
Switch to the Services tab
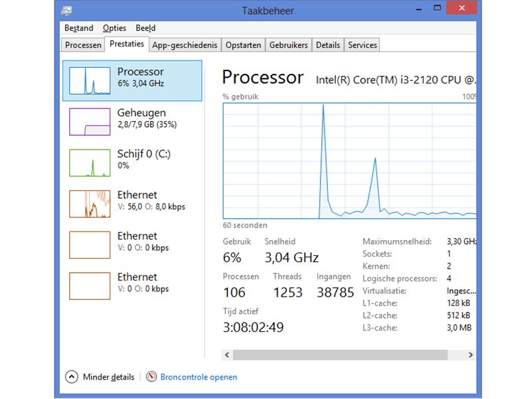[x=362, y=45]
